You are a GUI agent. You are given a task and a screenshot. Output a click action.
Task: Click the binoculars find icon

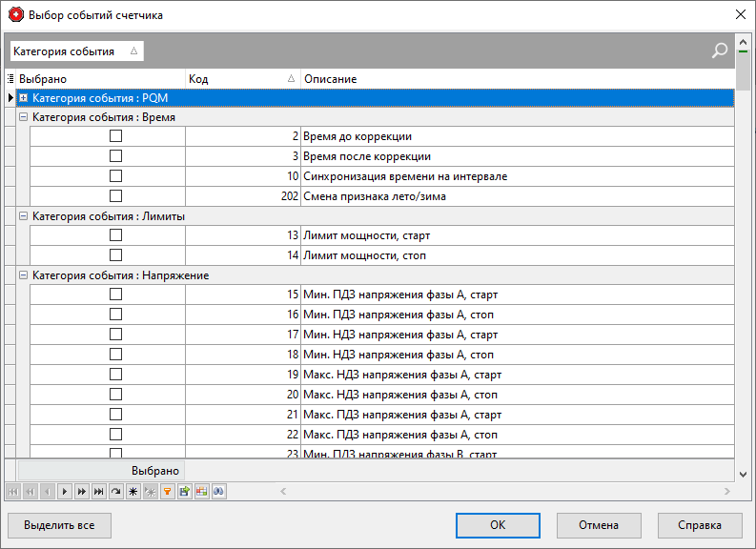click(x=218, y=492)
